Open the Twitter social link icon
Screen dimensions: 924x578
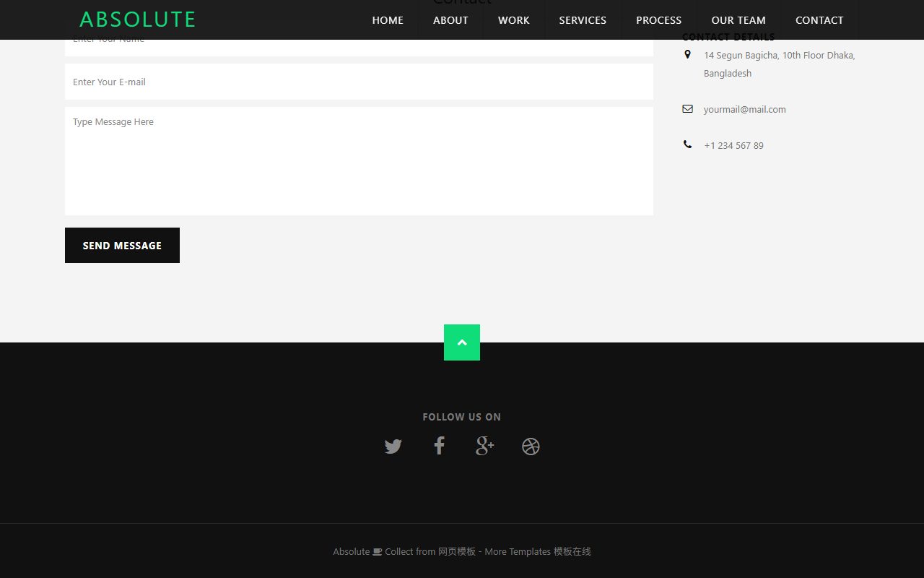click(393, 447)
